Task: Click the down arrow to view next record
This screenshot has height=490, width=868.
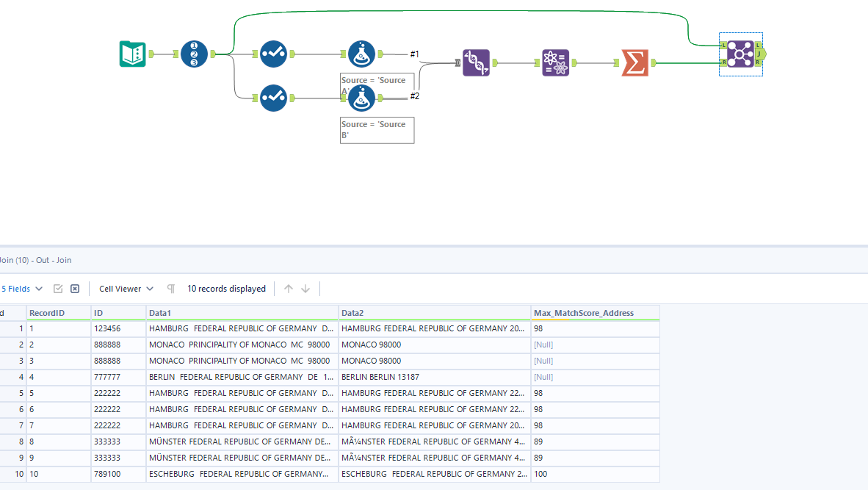Action: pyautogui.click(x=305, y=288)
